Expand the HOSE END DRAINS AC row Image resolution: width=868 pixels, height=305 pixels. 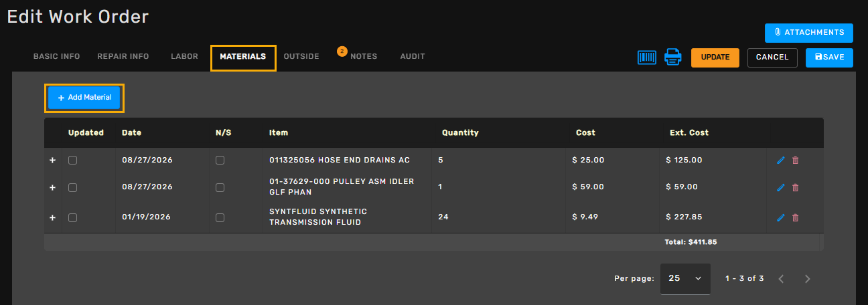(52, 161)
